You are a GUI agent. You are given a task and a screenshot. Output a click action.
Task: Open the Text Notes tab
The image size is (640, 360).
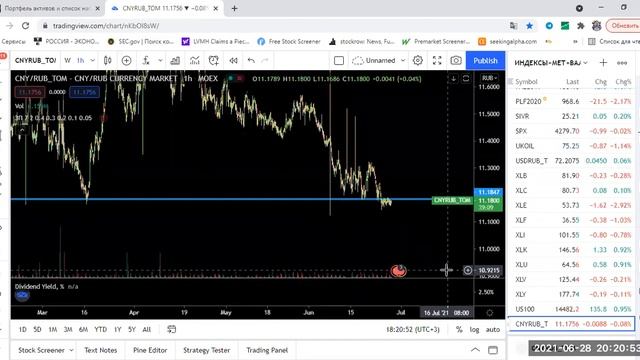coord(100,350)
